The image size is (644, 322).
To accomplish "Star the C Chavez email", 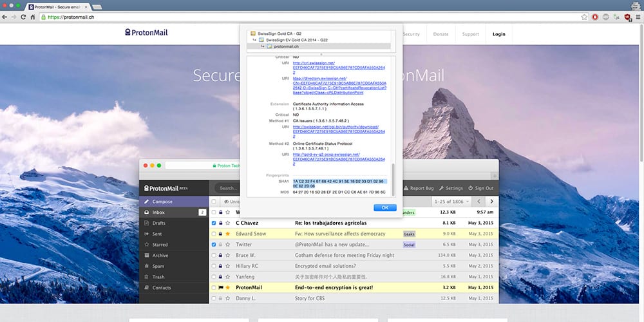I will [x=227, y=223].
